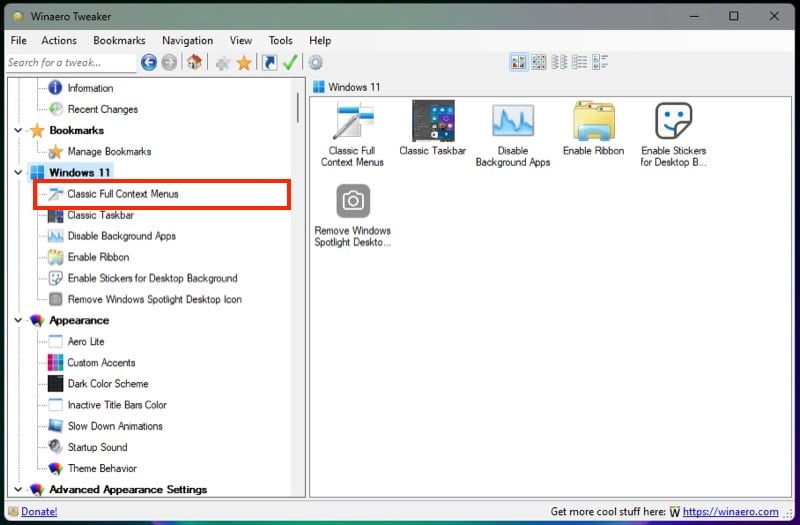Open the Tools menu
Image resolution: width=800 pixels, height=525 pixels.
click(281, 40)
